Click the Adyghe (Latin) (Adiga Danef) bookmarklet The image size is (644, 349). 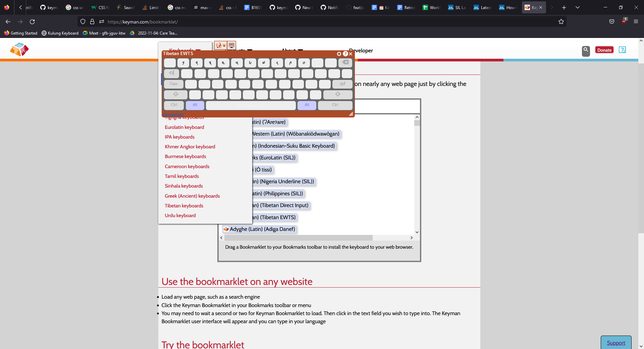click(x=259, y=229)
